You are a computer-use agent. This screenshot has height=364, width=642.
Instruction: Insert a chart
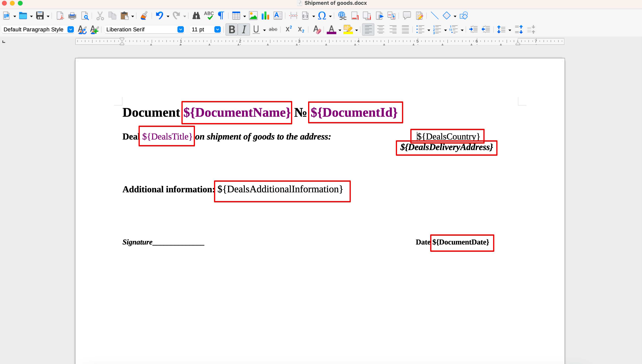tap(265, 15)
